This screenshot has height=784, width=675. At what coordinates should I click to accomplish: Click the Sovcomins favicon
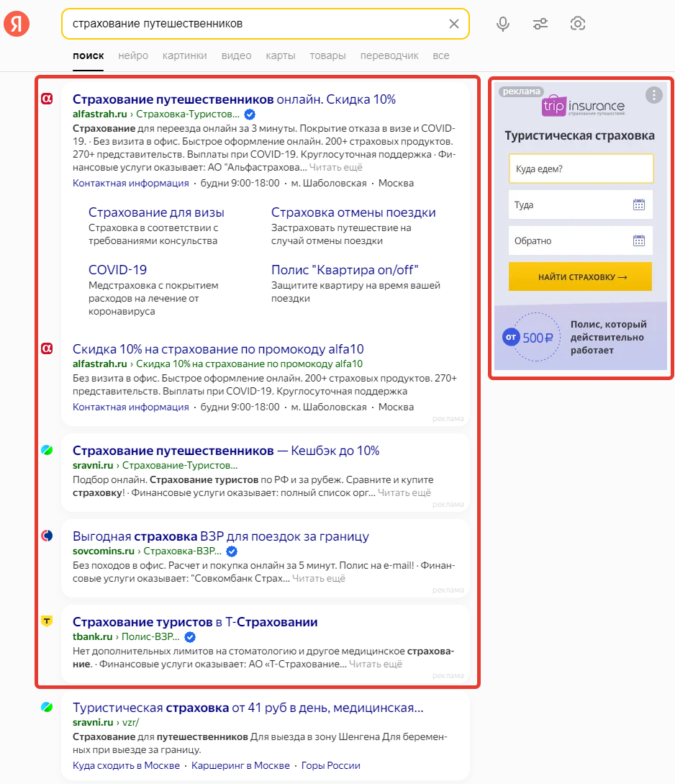[x=47, y=536]
